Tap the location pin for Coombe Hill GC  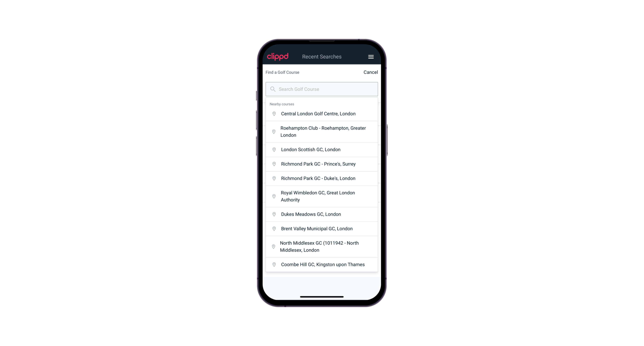tap(273, 264)
